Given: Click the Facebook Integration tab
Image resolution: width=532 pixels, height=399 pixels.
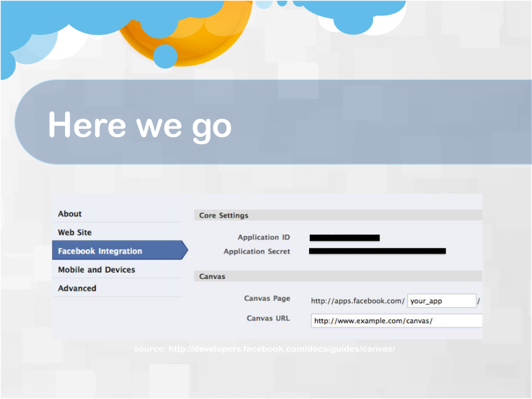Looking at the screenshot, I should tap(100, 251).
